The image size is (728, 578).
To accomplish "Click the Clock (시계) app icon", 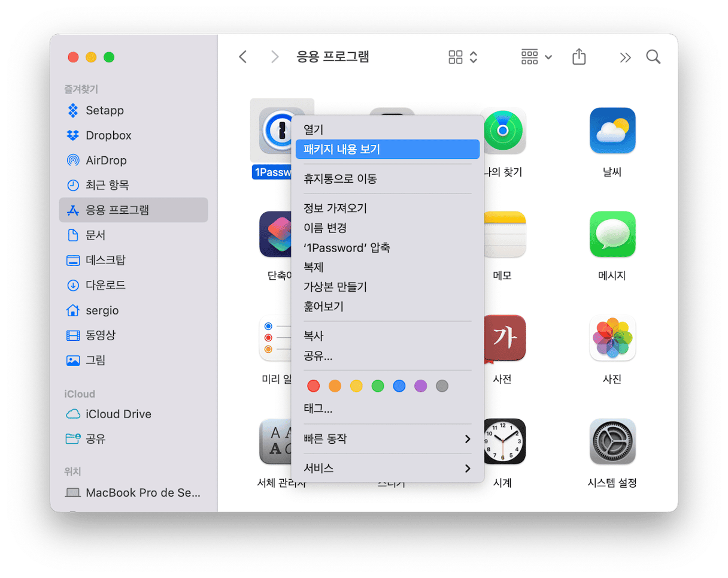I will point(503,441).
